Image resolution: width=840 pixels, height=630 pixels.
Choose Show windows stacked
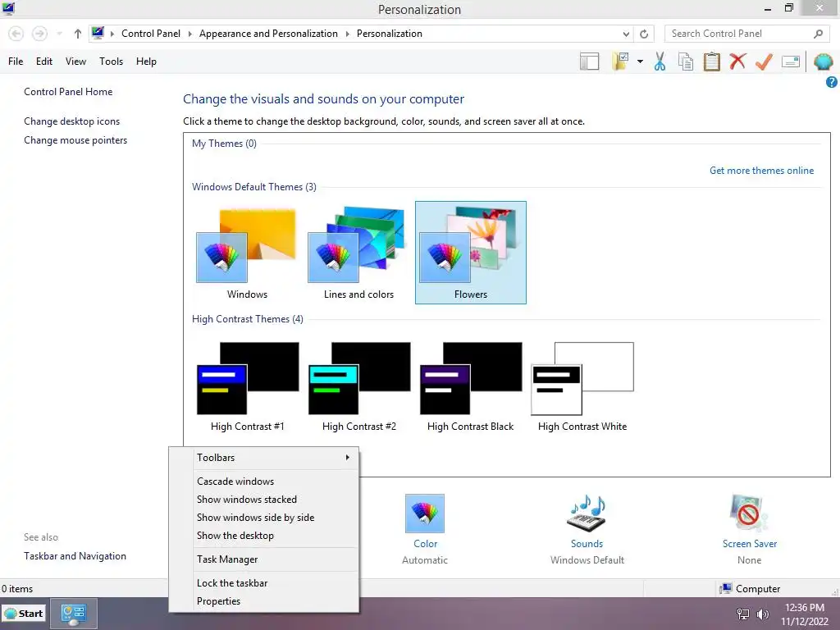point(263,500)
